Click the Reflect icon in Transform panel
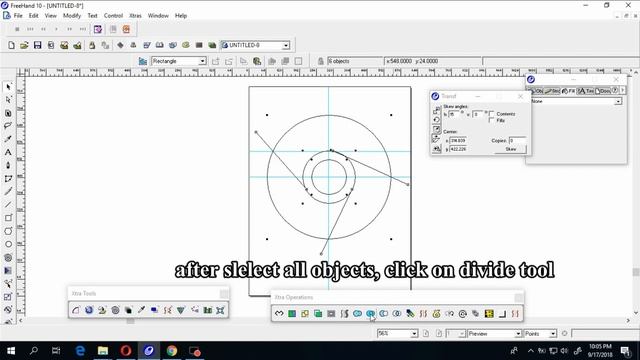Viewport: 640px width, 360px height. point(436,149)
